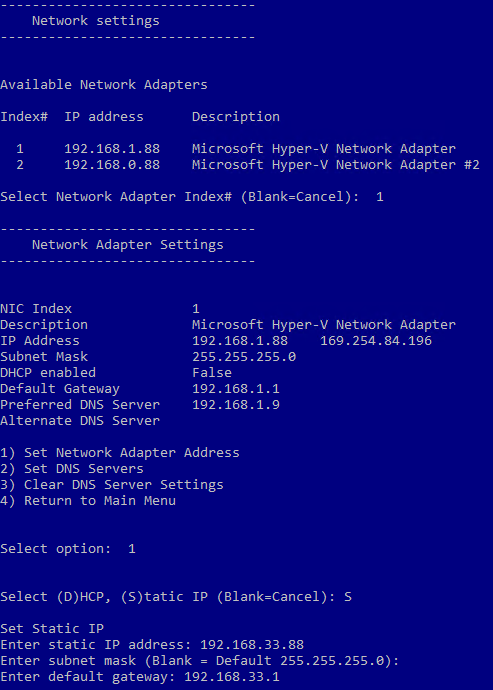Viewport: 493px width, 690px height.
Task: Click the entered default gateway 192.168.33.1
Action: [232, 676]
